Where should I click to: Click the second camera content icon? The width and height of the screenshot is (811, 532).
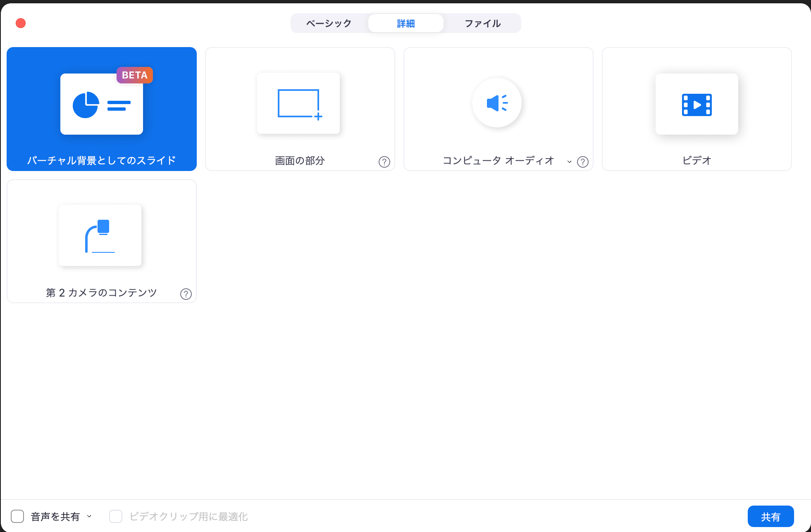(100, 235)
